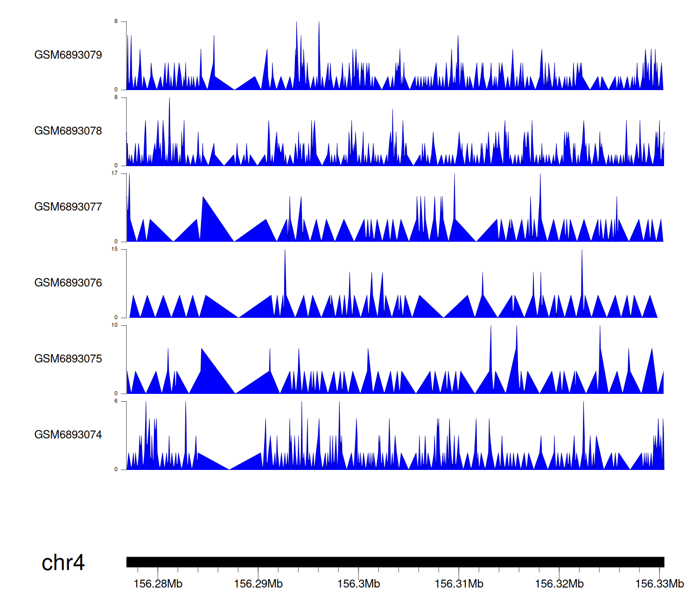Select the y-axis maximum value 15
The image size is (700, 616).
114,249
